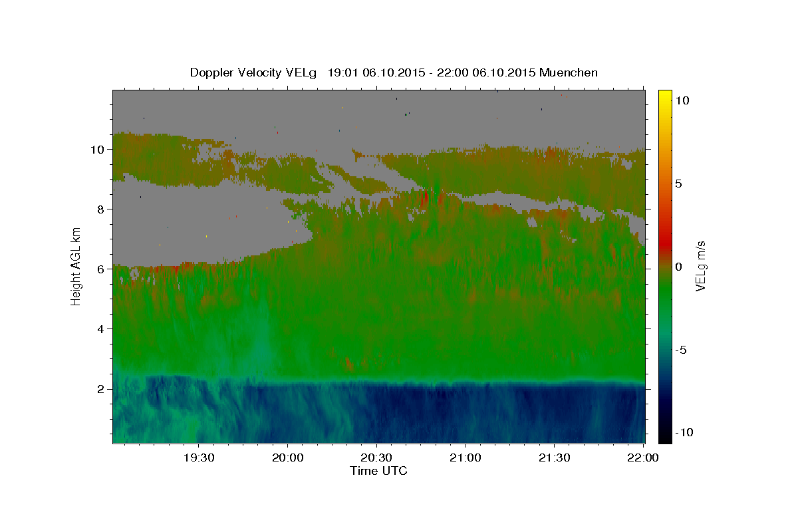798x532 pixels.
Task: Click the height tick label 6
Action: click(102, 269)
